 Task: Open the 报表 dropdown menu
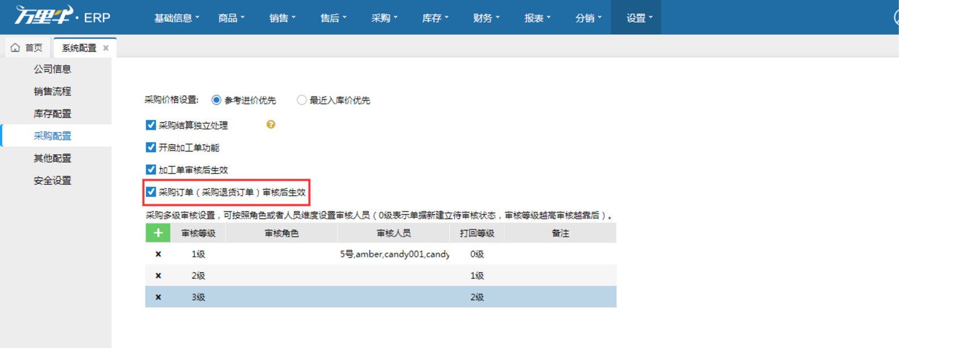[x=537, y=18]
